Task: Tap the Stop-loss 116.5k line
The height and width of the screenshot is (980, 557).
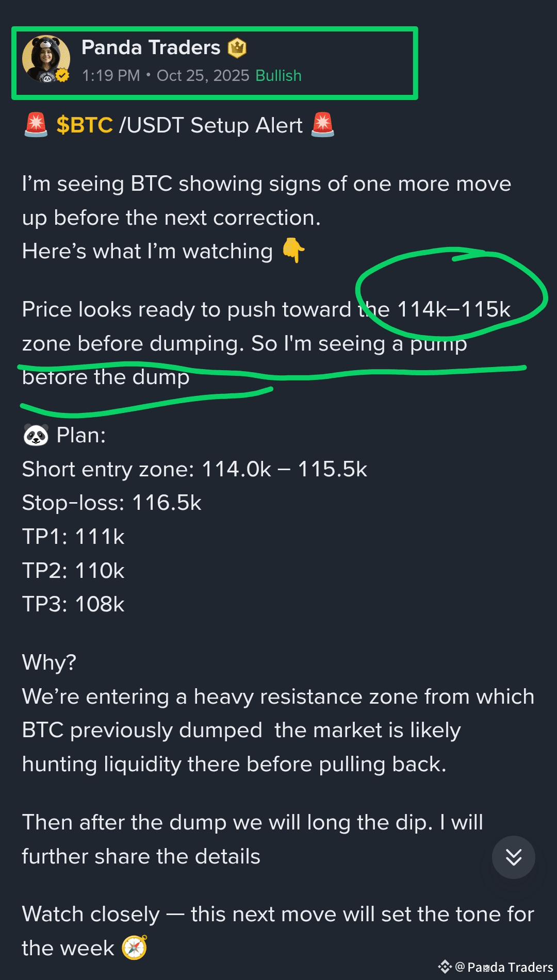Action: [x=111, y=503]
